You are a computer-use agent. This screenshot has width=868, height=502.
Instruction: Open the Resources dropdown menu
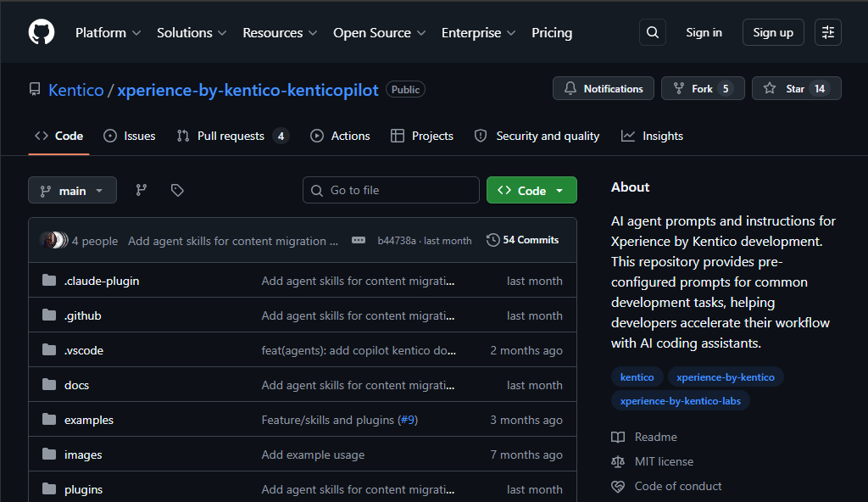coord(280,33)
